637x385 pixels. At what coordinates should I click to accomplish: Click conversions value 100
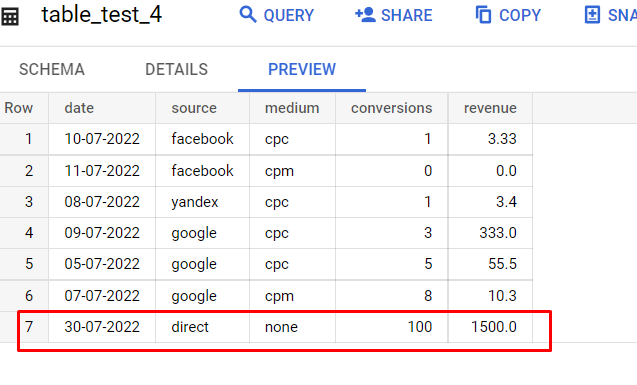click(420, 327)
